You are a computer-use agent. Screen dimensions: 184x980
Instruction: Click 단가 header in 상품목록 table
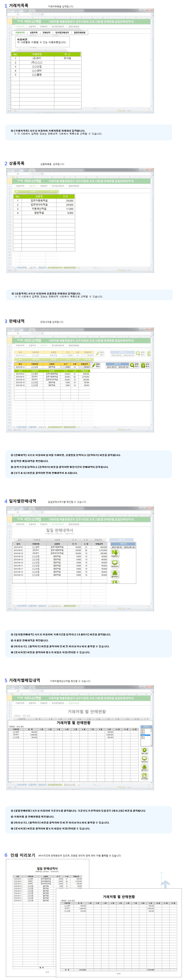coord(65,196)
